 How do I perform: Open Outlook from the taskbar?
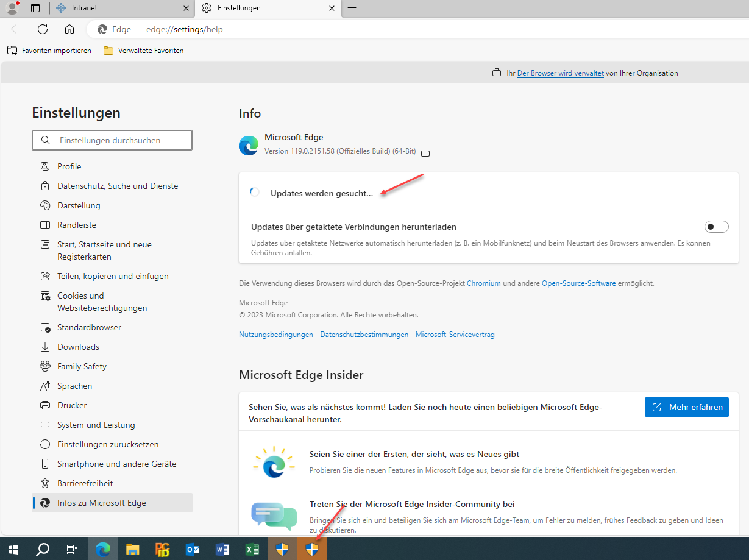(193, 549)
